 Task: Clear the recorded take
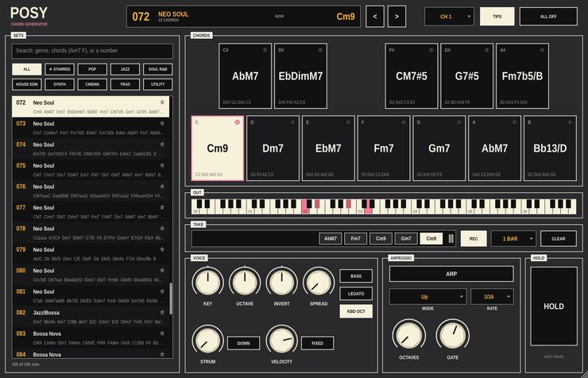pos(559,239)
